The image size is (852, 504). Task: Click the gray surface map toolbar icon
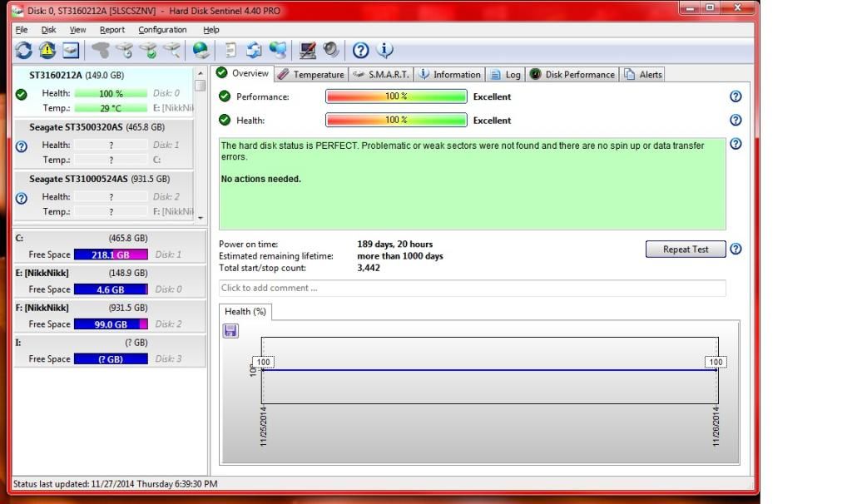click(x=101, y=51)
